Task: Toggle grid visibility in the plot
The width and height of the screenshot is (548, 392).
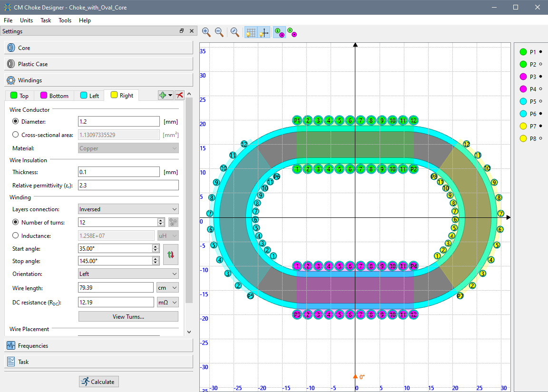Action: click(251, 32)
